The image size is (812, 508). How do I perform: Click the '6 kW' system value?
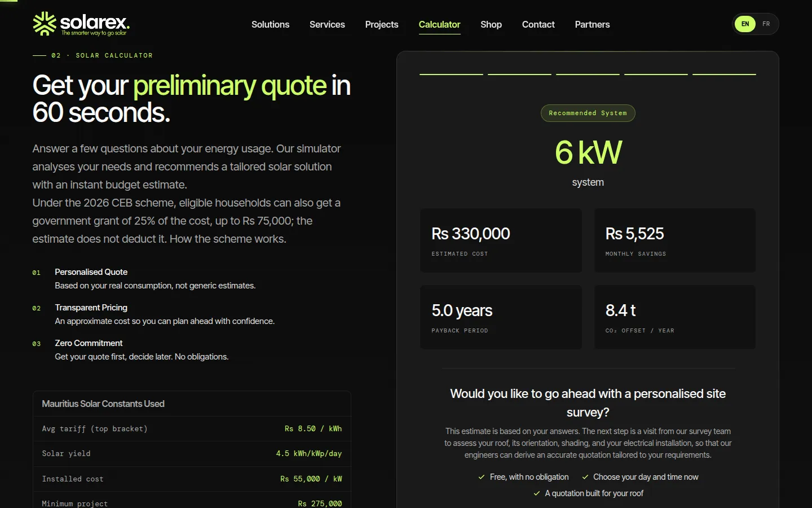coord(588,152)
